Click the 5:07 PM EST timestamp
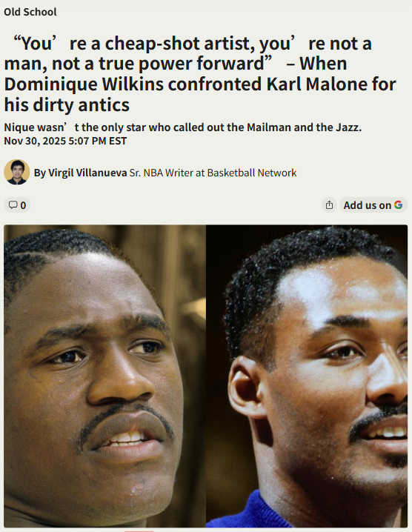The image size is (412, 532). coord(97,141)
